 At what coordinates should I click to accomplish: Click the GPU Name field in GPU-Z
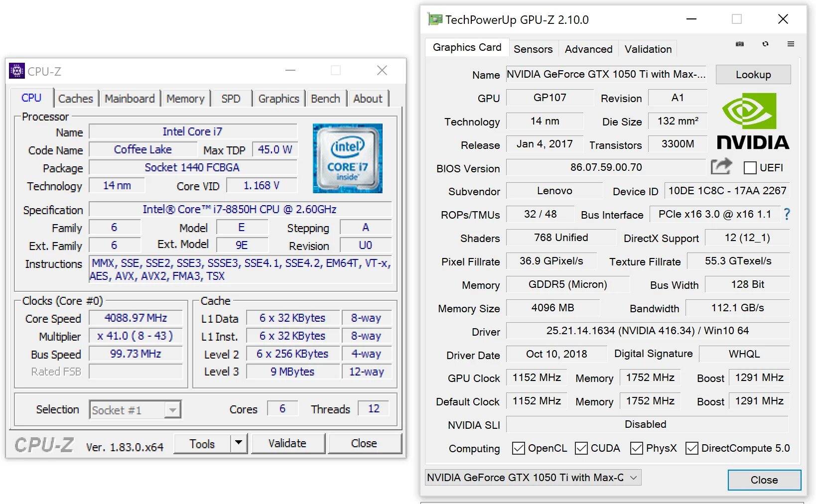[x=606, y=74]
